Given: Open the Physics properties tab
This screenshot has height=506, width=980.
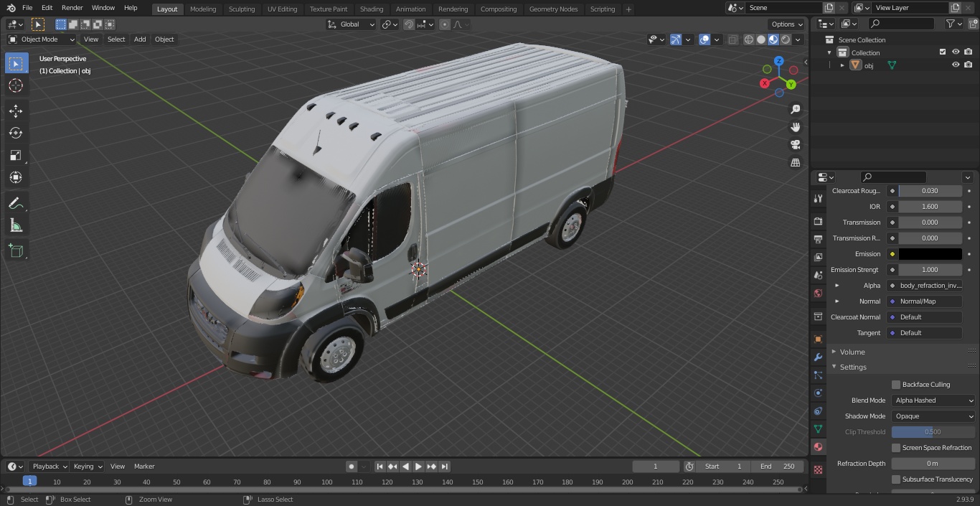Looking at the screenshot, I should [x=818, y=393].
